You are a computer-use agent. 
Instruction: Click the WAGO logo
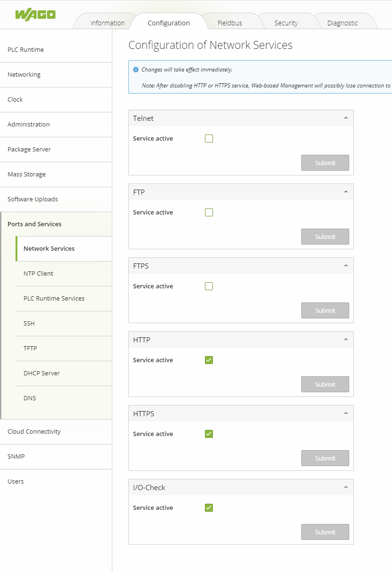[x=35, y=14]
